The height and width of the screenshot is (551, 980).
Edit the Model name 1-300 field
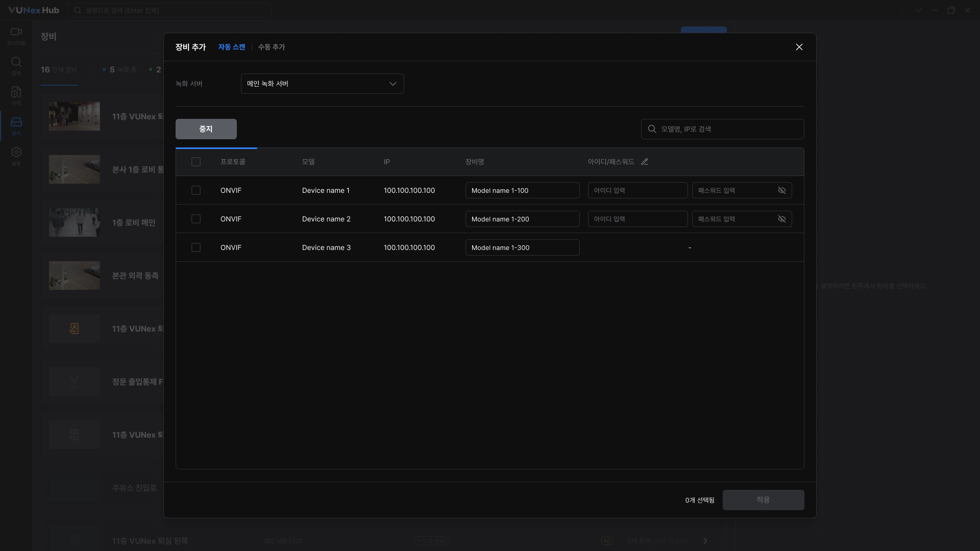click(523, 247)
